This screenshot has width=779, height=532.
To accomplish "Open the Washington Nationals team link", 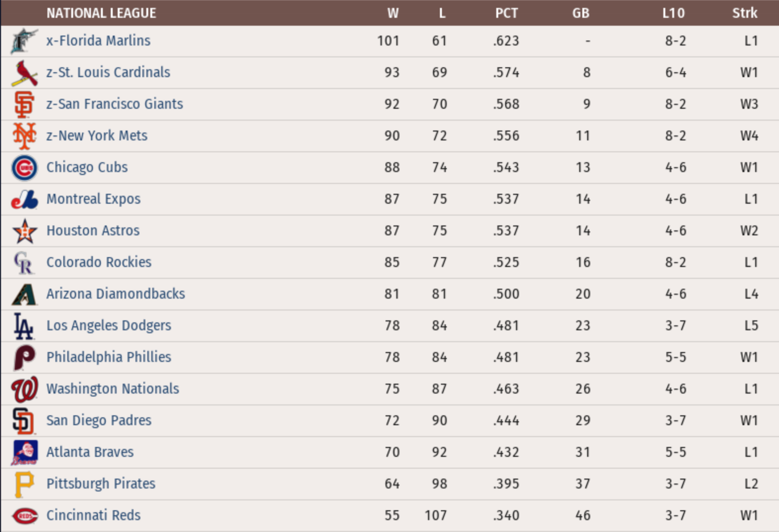I will pos(113,389).
